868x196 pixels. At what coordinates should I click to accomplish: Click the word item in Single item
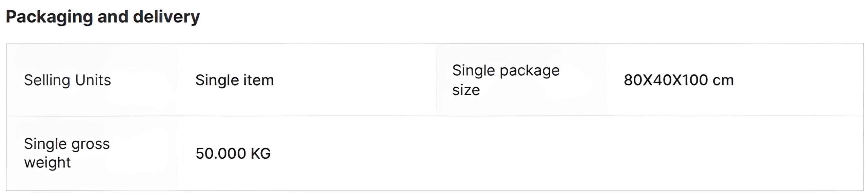pyautogui.click(x=258, y=80)
